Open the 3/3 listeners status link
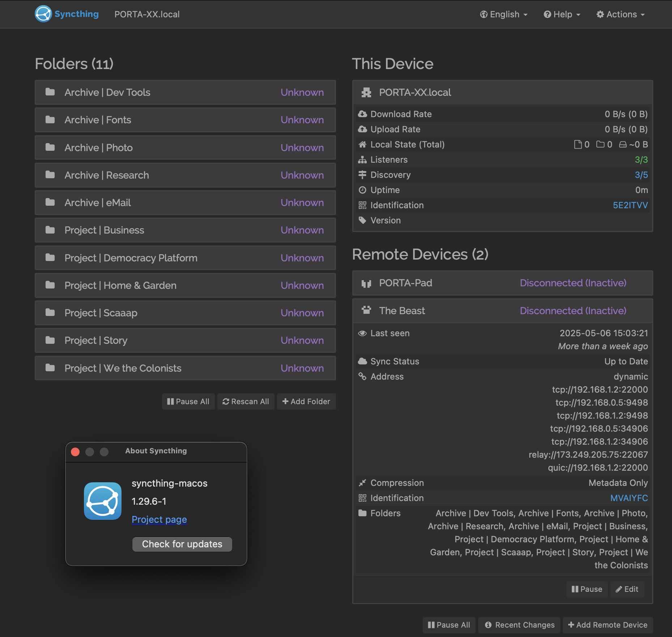 [641, 160]
